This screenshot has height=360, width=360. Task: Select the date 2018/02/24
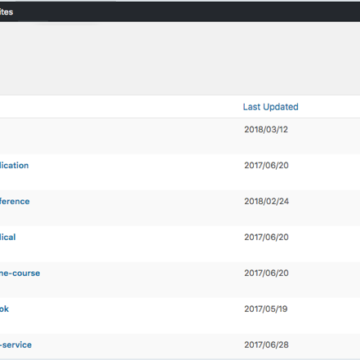[x=266, y=201]
